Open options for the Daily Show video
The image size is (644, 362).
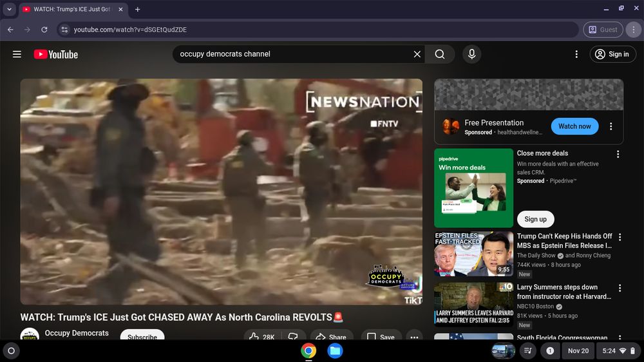pyautogui.click(x=620, y=237)
